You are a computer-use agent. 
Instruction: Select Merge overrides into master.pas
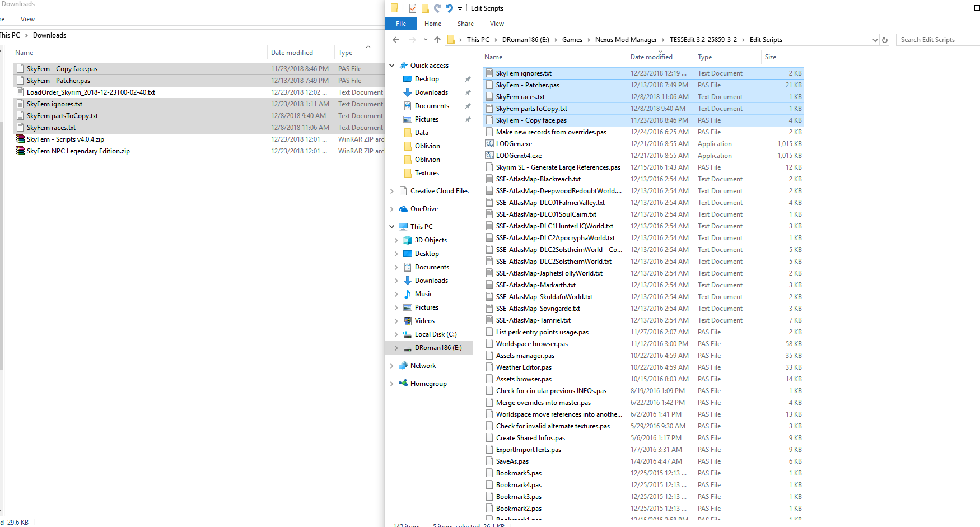(x=543, y=403)
